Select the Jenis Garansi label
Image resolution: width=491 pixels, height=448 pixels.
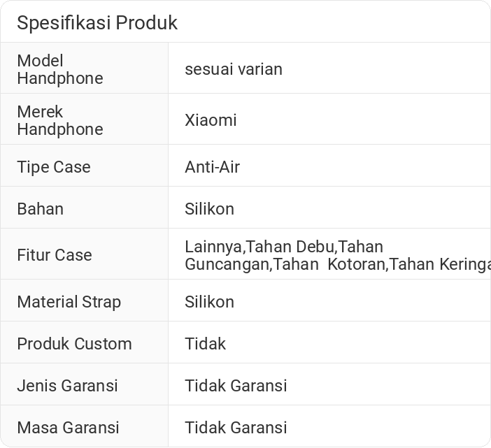[67, 386]
